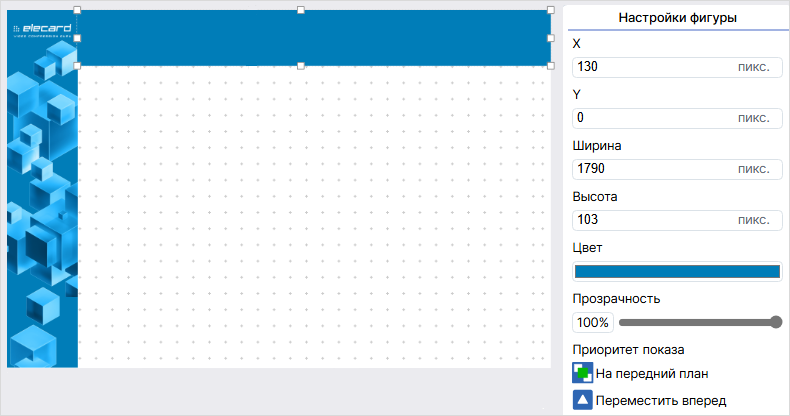Focus the X coordinate input field
Viewport: 790px width, 416px height.
point(650,67)
